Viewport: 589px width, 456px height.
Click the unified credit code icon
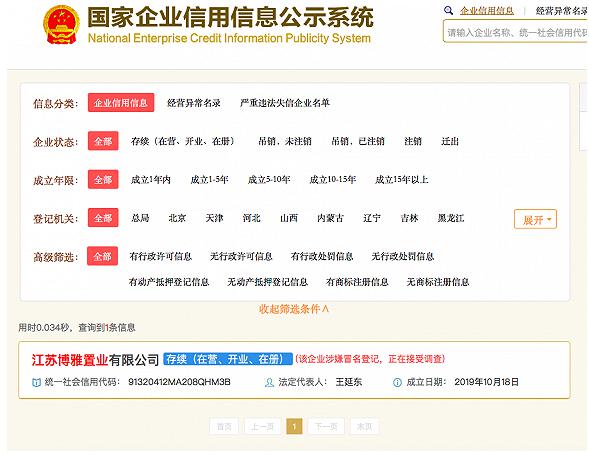[36, 382]
